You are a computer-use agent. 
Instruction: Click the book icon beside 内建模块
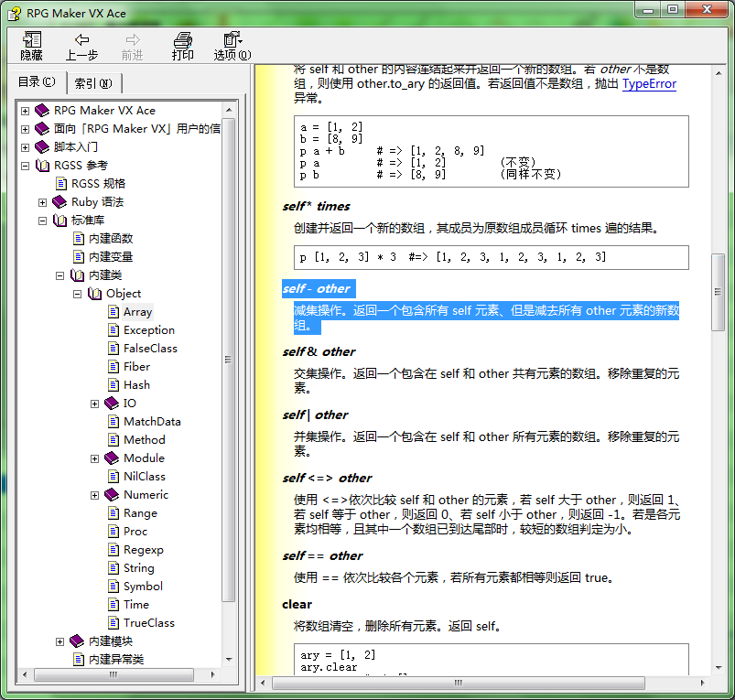click(76, 641)
